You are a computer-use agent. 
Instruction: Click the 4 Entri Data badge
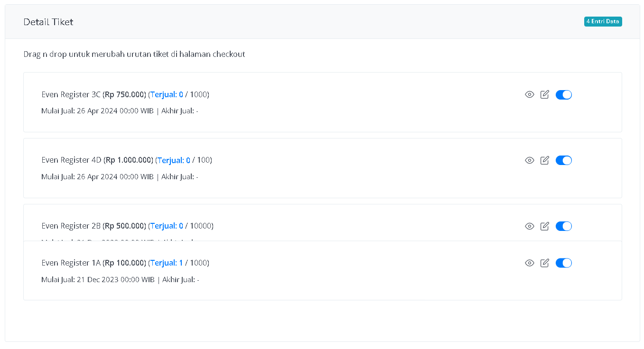603,21
